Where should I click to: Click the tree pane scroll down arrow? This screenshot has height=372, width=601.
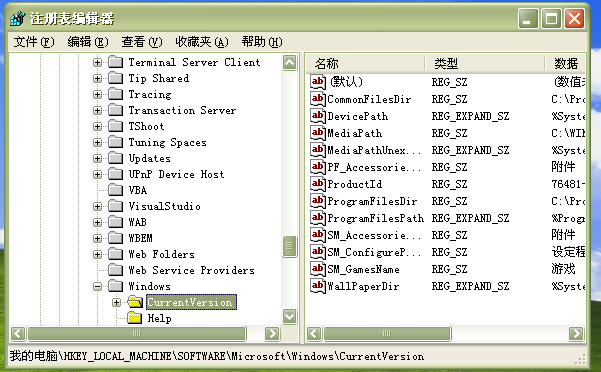(290, 316)
